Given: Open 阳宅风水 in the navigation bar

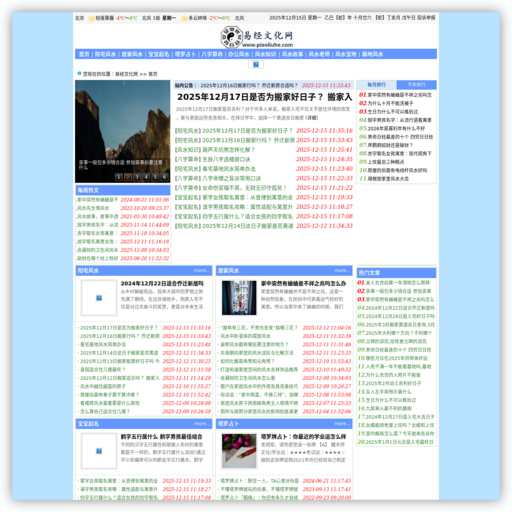Looking at the screenshot, I should [105, 54].
